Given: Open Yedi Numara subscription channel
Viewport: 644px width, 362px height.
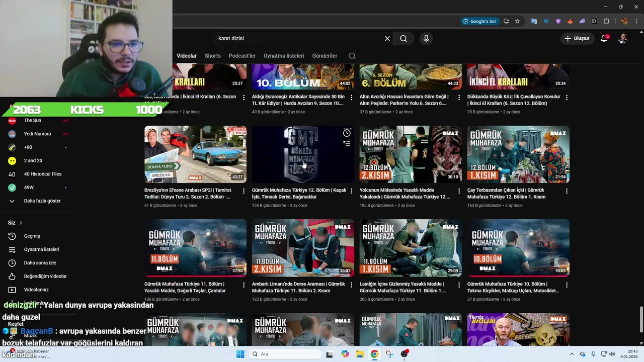Looking at the screenshot, I should 38,134.
